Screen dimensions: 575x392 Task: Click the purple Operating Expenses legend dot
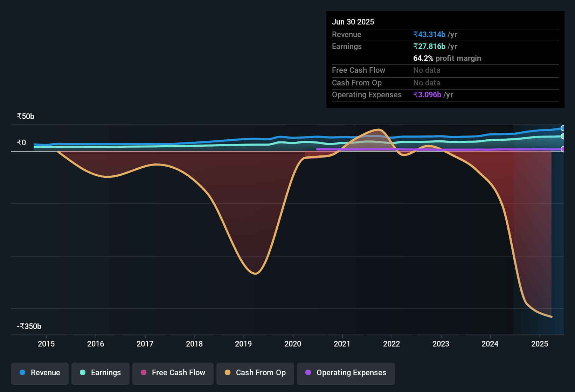(x=309, y=373)
